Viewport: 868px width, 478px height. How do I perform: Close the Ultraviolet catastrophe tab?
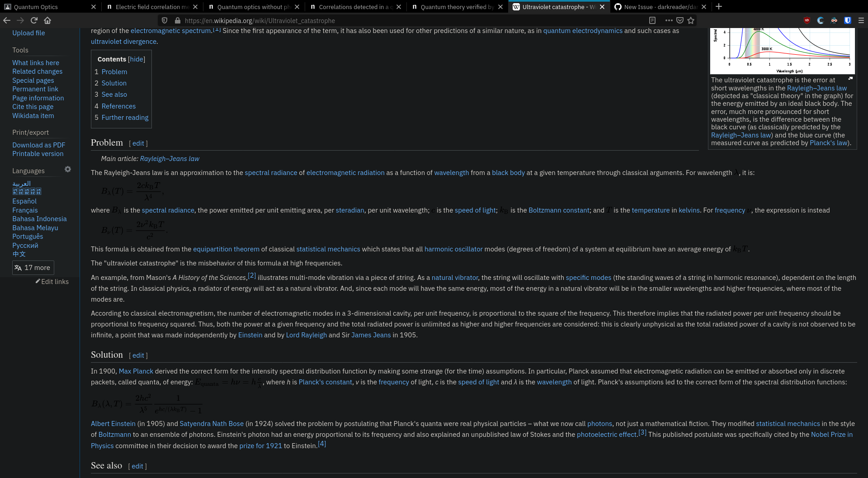click(x=602, y=7)
